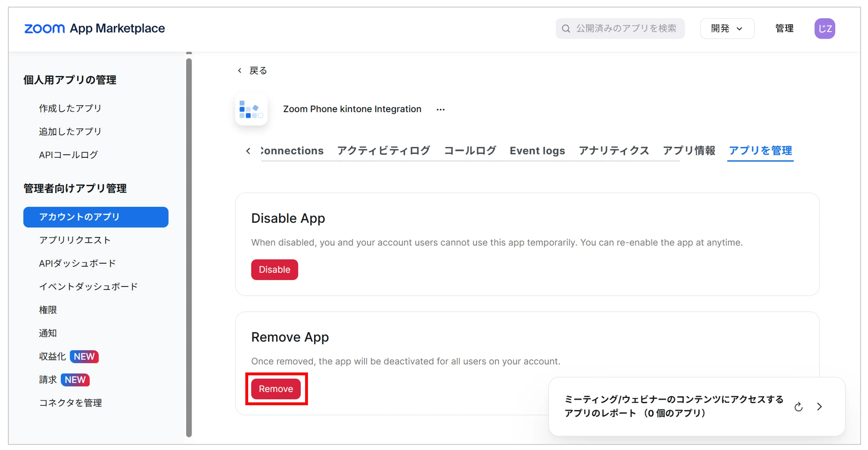
Task: Click the red Remove button
Action: pyautogui.click(x=276, y=389)
